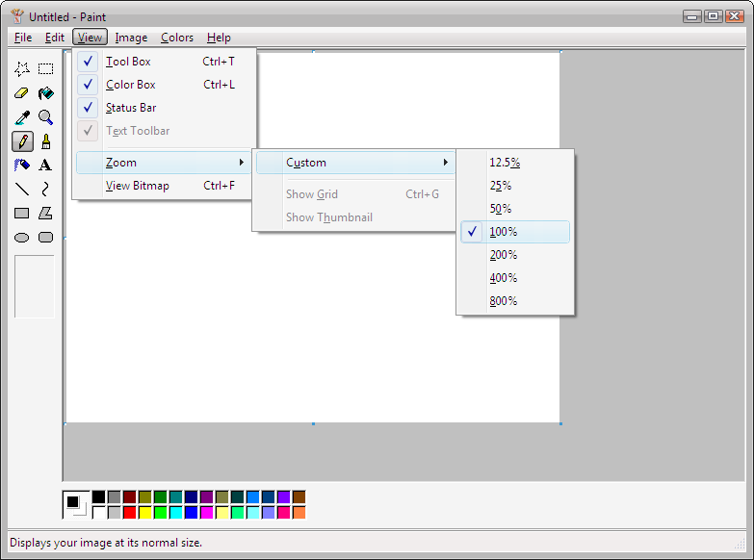This screenshot has height=560, width=754.
Task: Choose the Curve tool
Action: (45, 189)
